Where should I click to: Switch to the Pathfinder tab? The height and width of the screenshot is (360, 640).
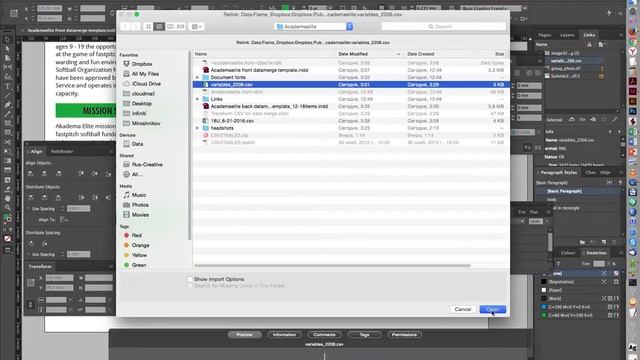(62, 151)
